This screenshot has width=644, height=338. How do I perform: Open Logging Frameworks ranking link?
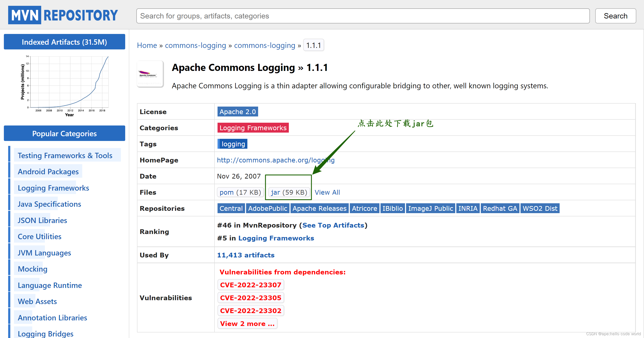tap(276, 238)
